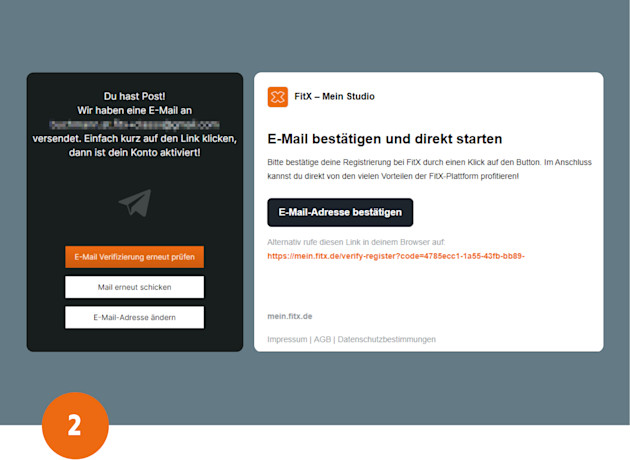Click the Du hast Post! heading
Screen dimensions: 630x460
point(135,96)
